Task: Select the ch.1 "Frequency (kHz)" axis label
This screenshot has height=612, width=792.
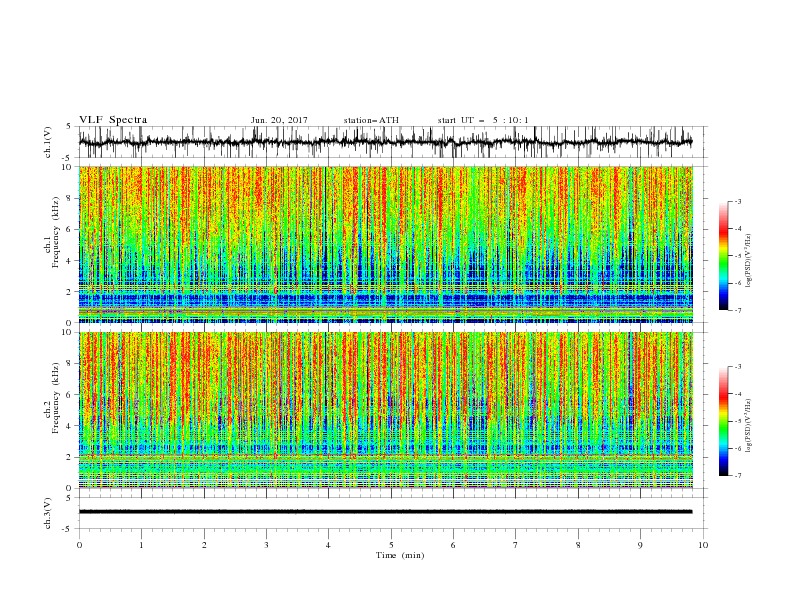Action: 56,232
